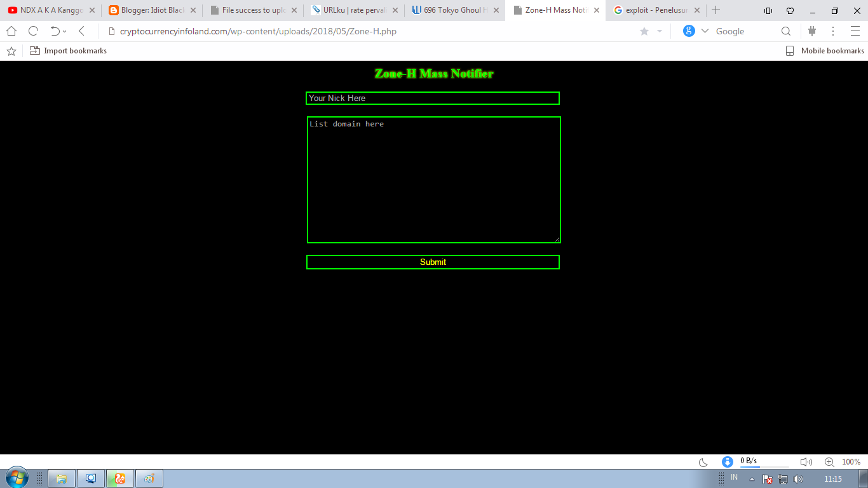Click the Google search engine icon
This screenshot has width=868, height=488.
(688, 30)
